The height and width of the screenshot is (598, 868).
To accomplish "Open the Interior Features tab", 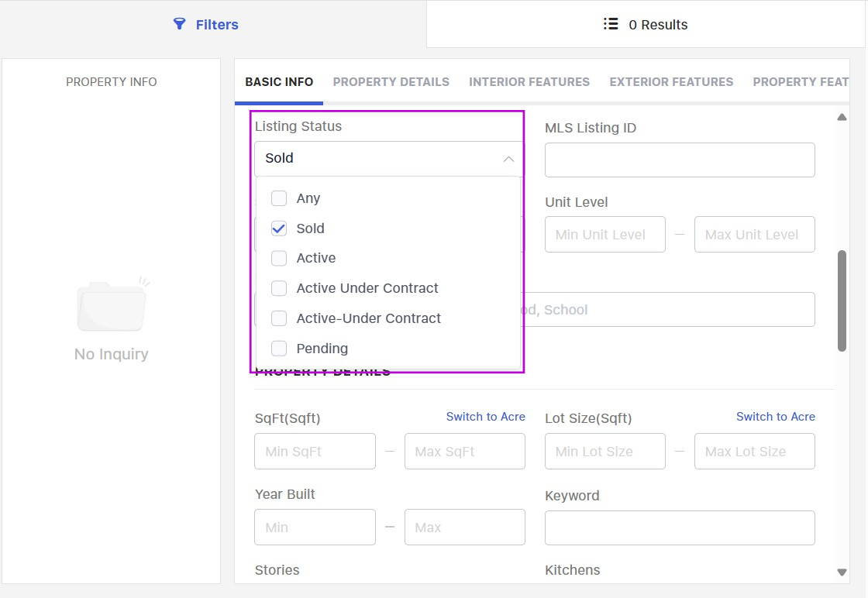I will point(529,82).
